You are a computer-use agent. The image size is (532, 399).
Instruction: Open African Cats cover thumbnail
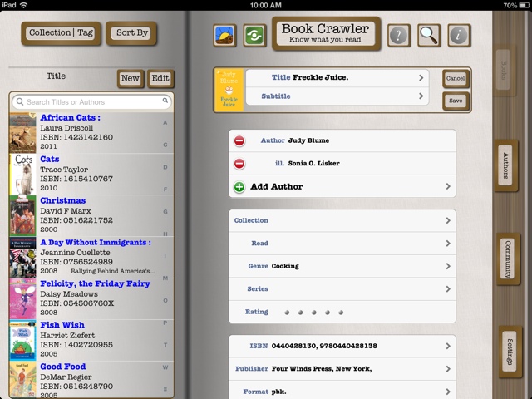[22, 133]
